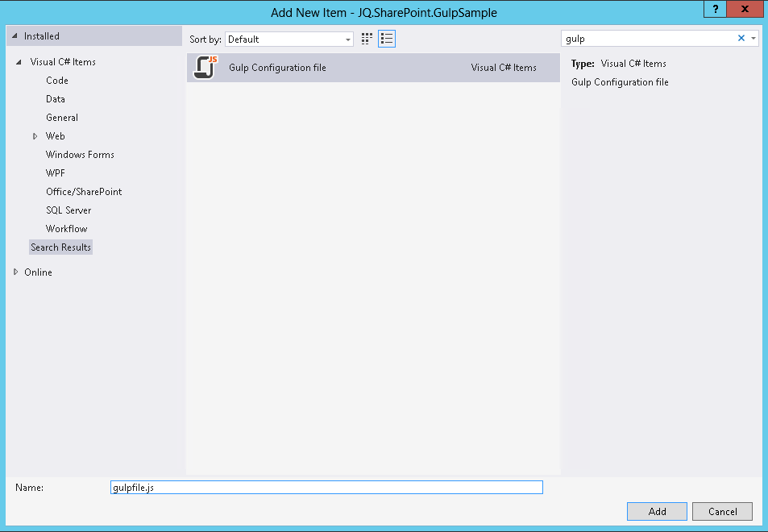
Task: Expand the Online section arrow
Action: click(x=15, y=272)
